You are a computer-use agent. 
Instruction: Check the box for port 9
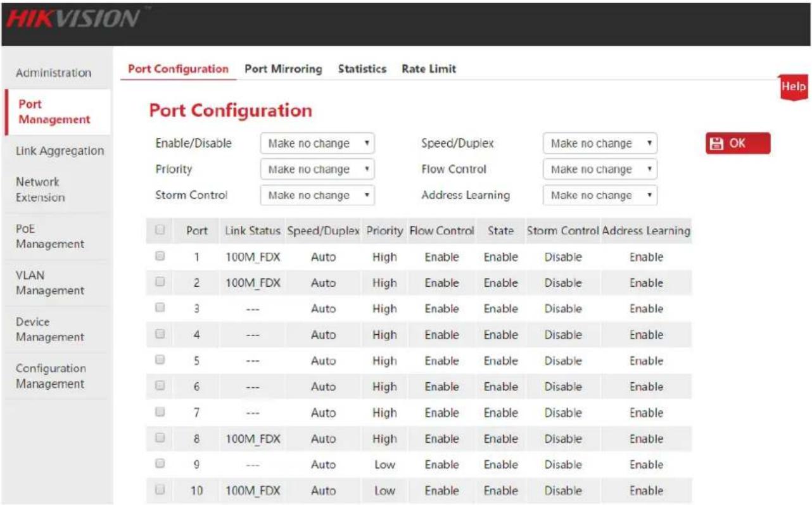point(160,464)
